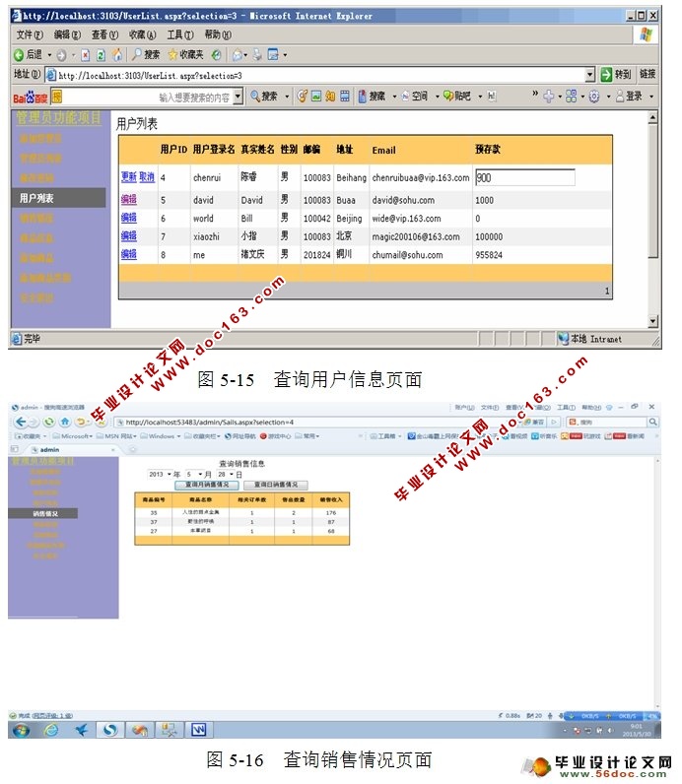Screen dimensions: 682x784
Task: Click the Baidu toolbar gear settings icon
Action: coord(594,97)
